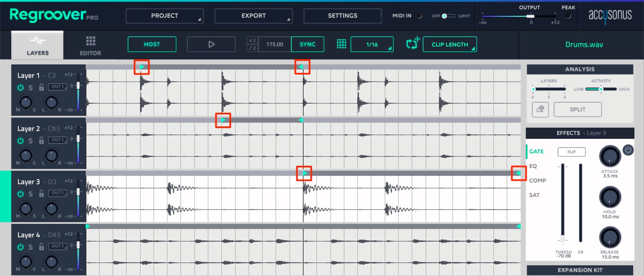Click the SPLIT button
Image resolution: width=644 pixels, height=276 pixels.
tap(578, 109)
